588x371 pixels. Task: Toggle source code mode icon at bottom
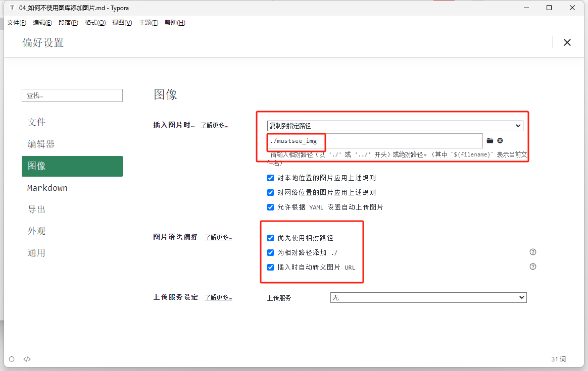point(27,359)
